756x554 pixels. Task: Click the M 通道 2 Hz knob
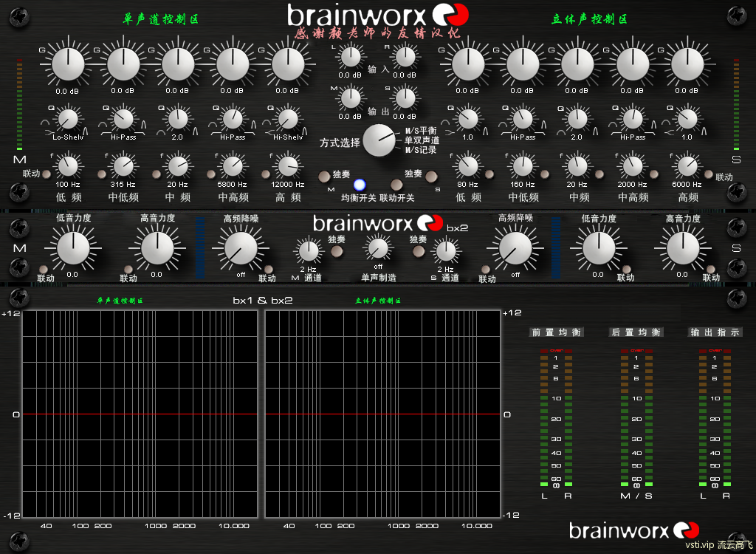pyautogui.click(x=309, y=251)
